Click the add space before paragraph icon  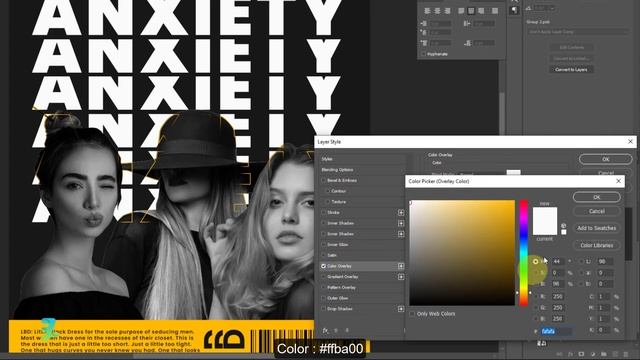tap(423, 43)
